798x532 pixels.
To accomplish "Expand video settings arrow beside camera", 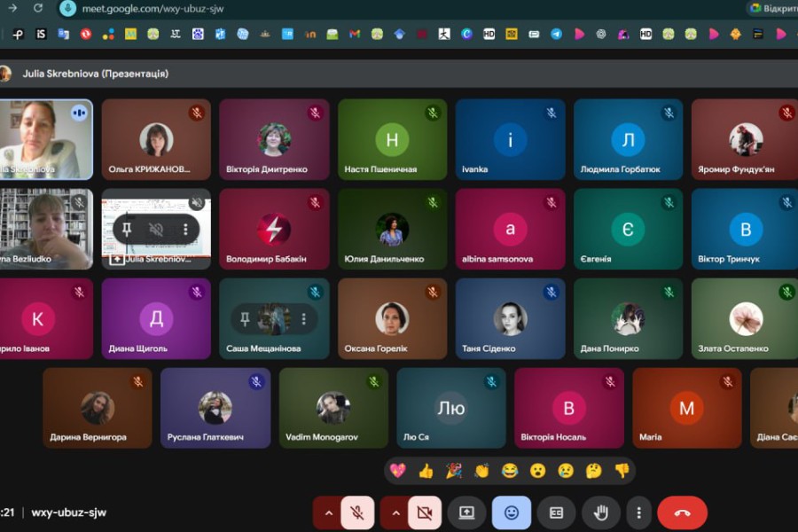I will tap(395, 512).
